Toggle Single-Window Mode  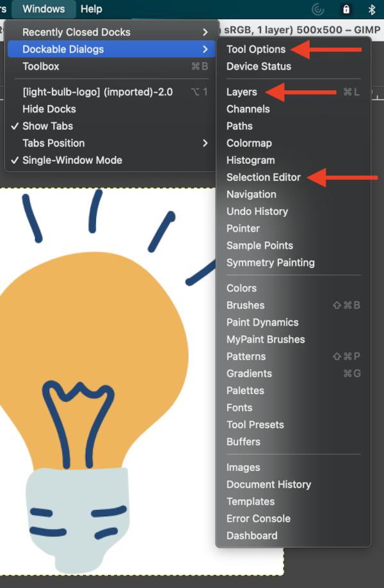pyautogui.click(x=72, y=160)
